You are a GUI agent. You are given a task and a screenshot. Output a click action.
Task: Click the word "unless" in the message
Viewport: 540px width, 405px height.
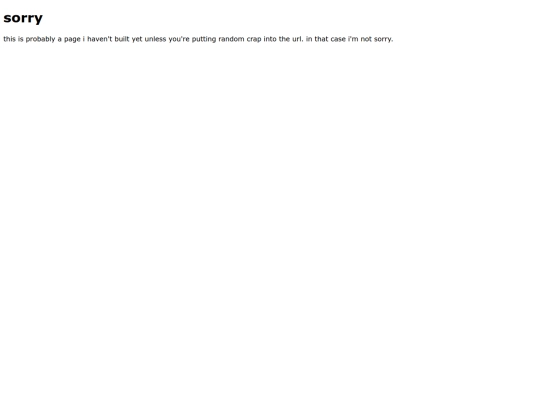(155, 39)
